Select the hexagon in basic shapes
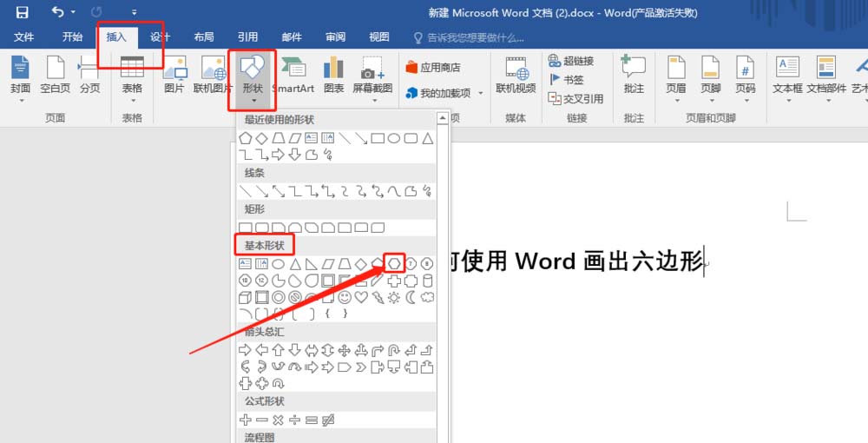Viewport: 868px width, 443px height. (394, 263)
